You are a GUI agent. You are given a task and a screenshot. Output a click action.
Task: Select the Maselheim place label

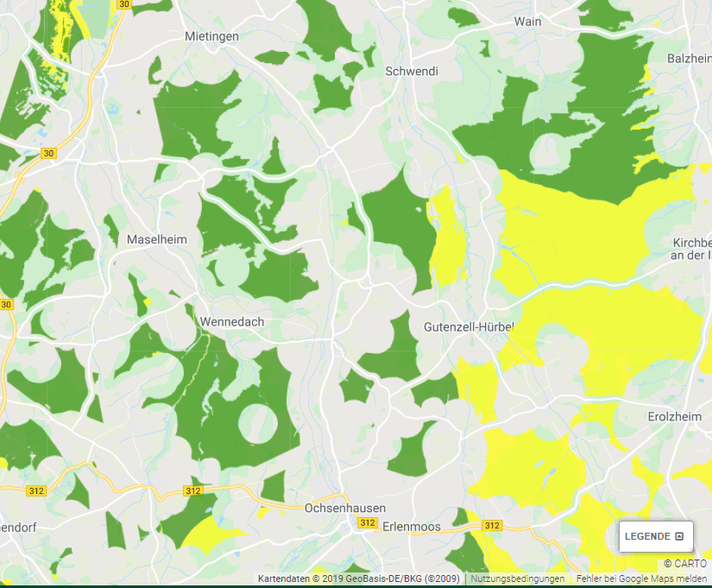[156, 239]
